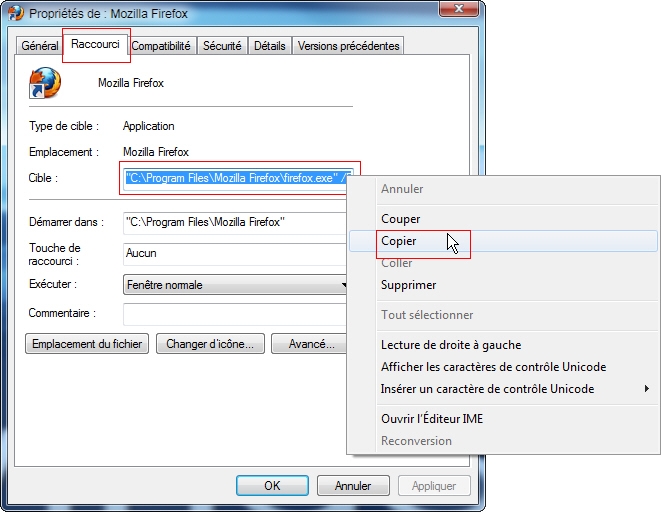Click the Emplacement du fichier button
This screenshot has height=512, width=661.
coord(87,344)
